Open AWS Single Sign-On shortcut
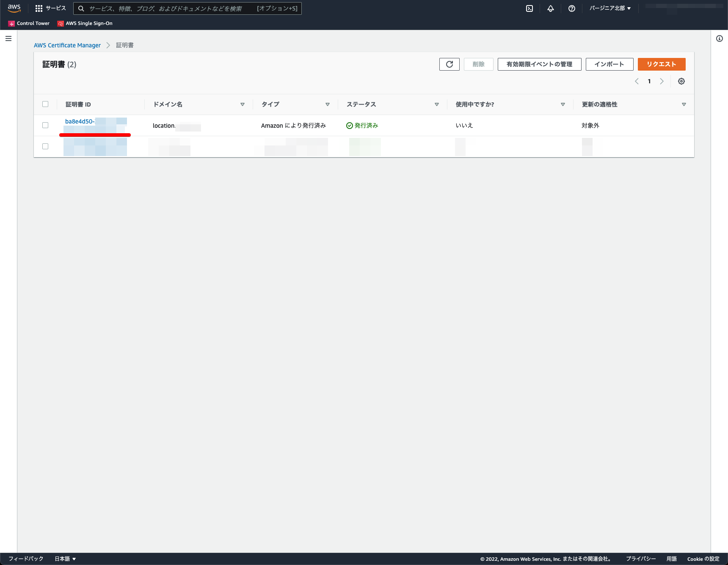 click(85, 23)
